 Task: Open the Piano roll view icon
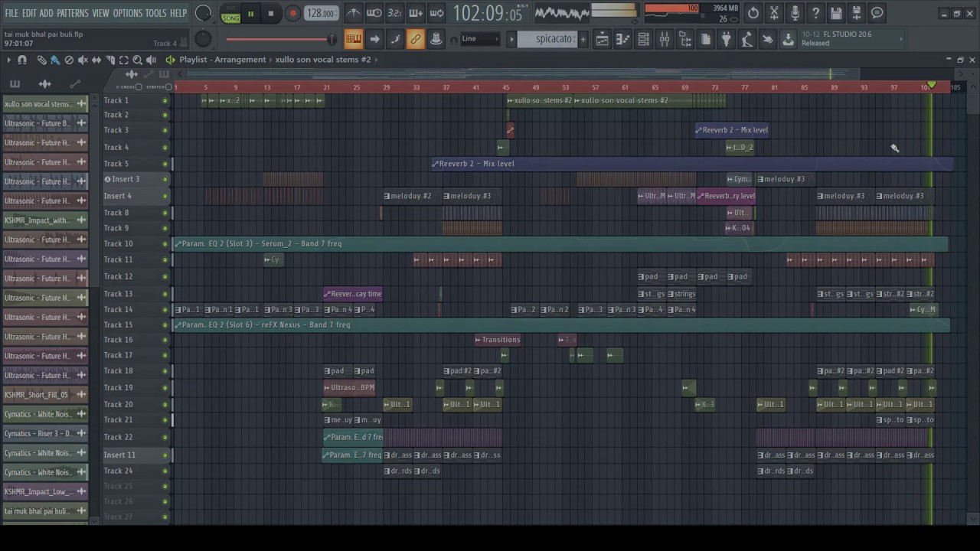pyautogui.click(x=623, y=39)
